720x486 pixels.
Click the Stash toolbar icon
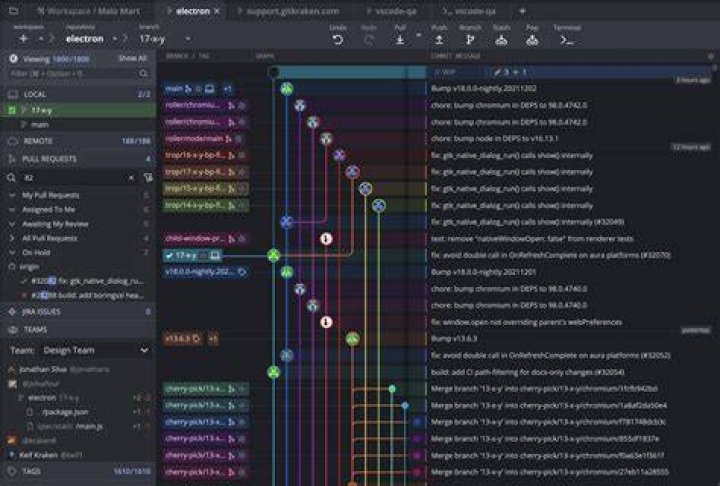tap(501, 40)
